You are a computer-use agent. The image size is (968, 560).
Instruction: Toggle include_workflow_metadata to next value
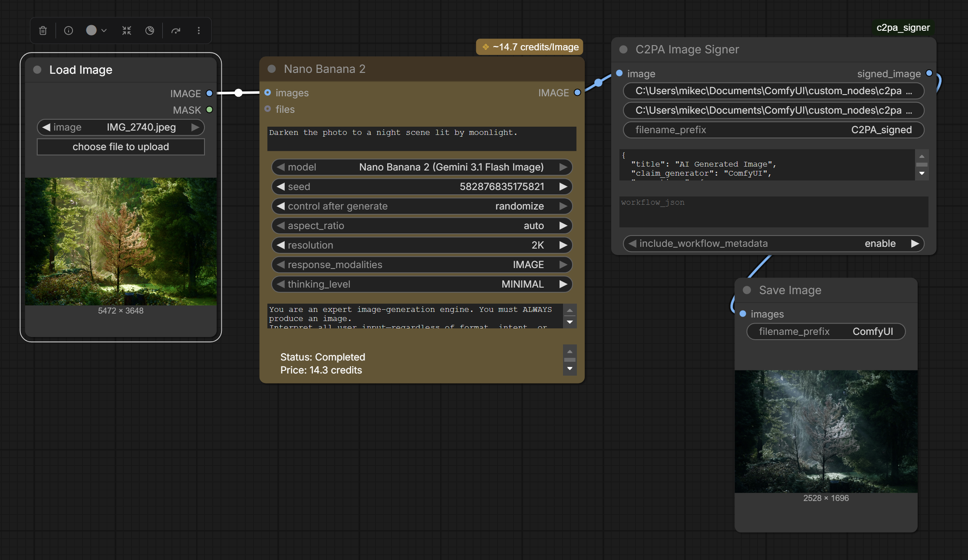pyautogui.click(x=915, y=243)
